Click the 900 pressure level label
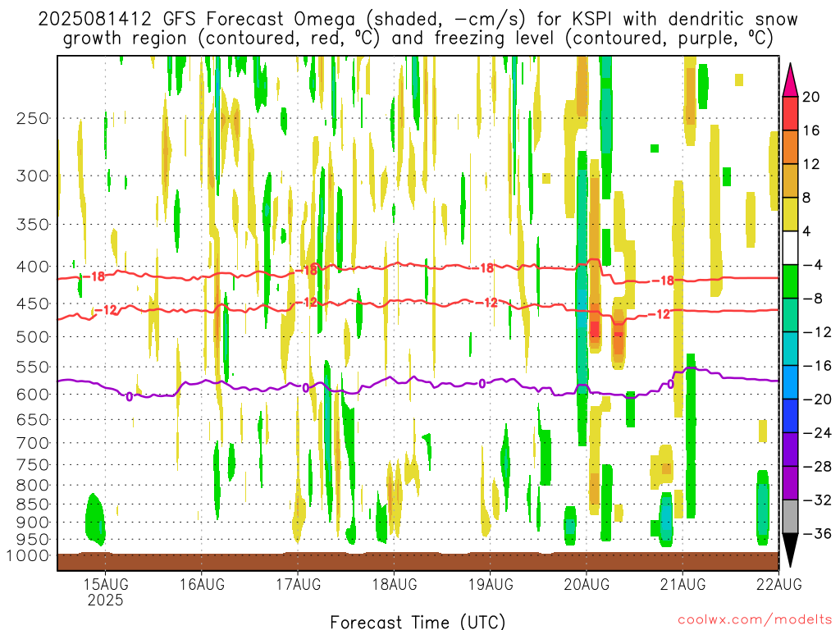 (33, 523)
